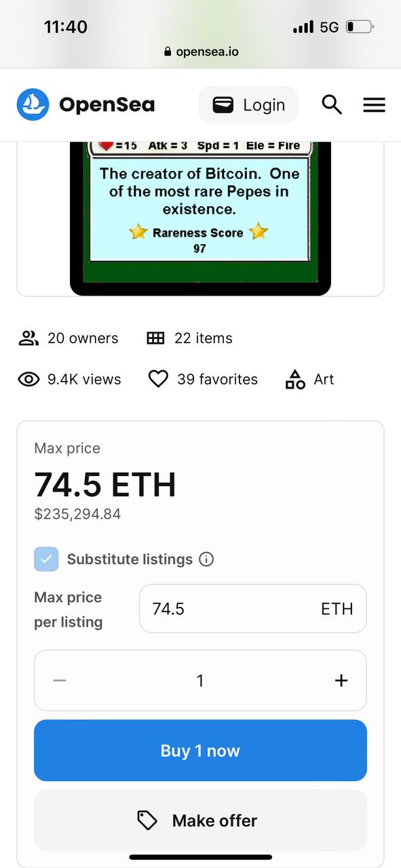Click the owners people icon
The image size is (401, 868).
28,338
